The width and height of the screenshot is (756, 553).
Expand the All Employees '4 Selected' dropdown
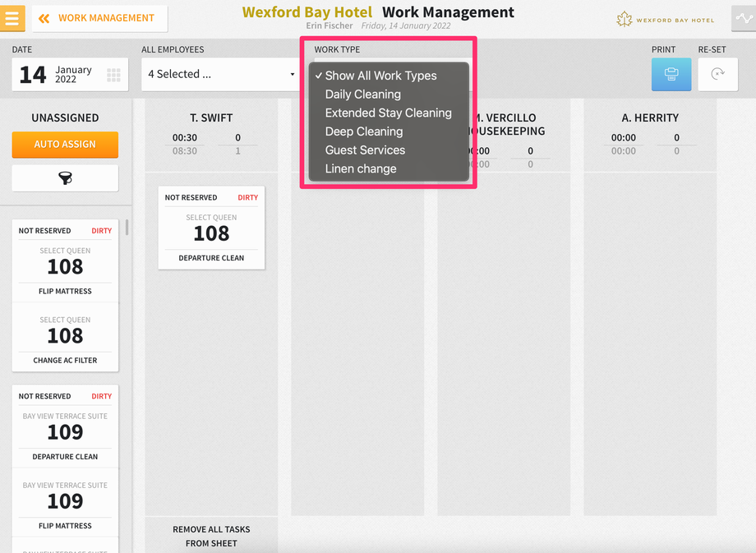pyautogui.click(x=221, y=74)
